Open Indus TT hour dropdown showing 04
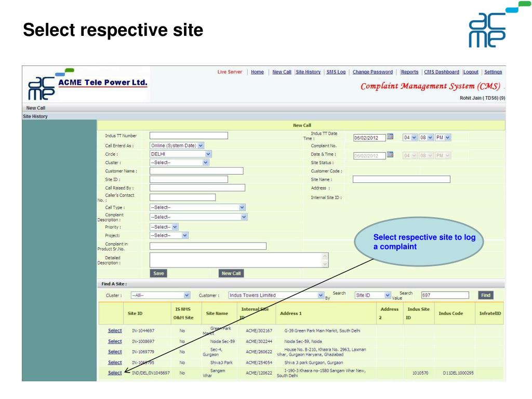This screenshot has width=532, height=399. click(x=410, y=138)
